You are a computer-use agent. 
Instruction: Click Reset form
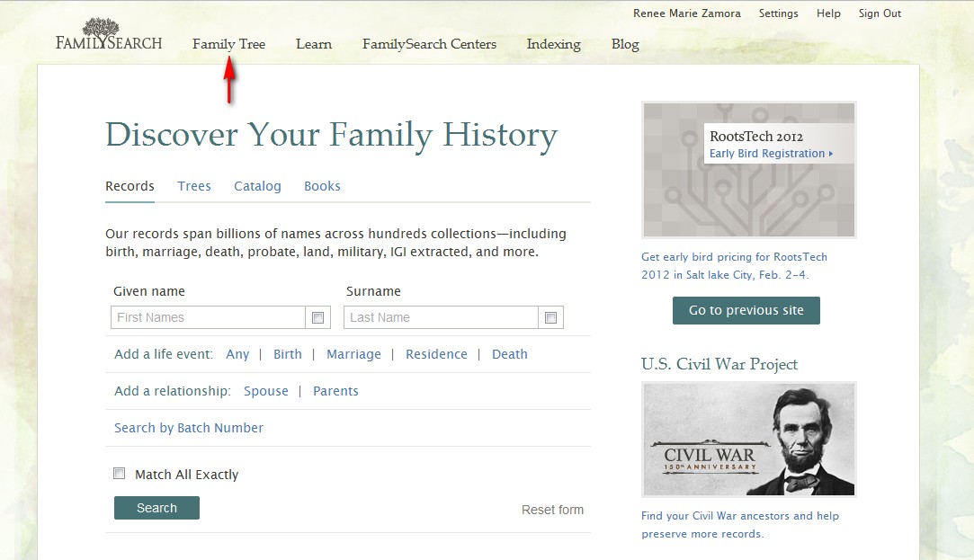coord(552,510)
